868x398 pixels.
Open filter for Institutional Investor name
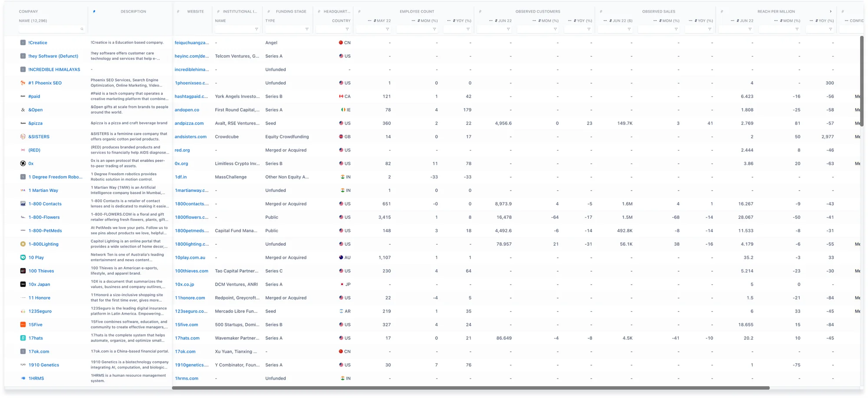[256, 29]
